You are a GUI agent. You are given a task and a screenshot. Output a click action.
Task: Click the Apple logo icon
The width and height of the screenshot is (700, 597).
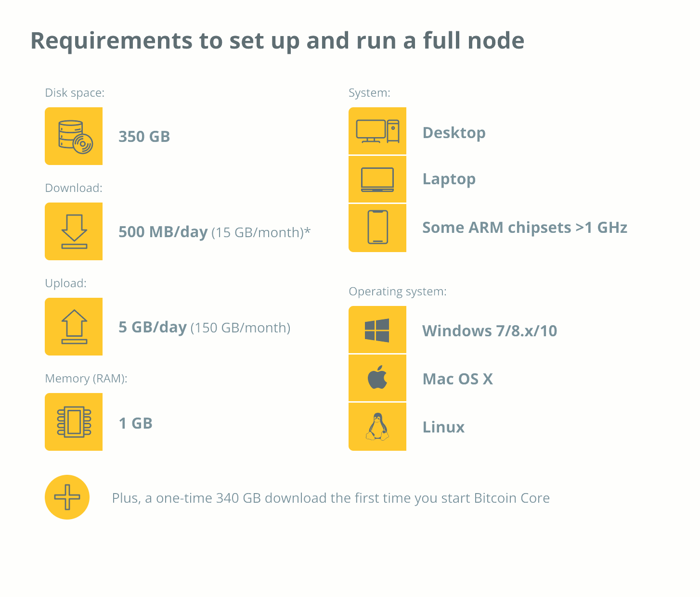(x=377, y=378)
